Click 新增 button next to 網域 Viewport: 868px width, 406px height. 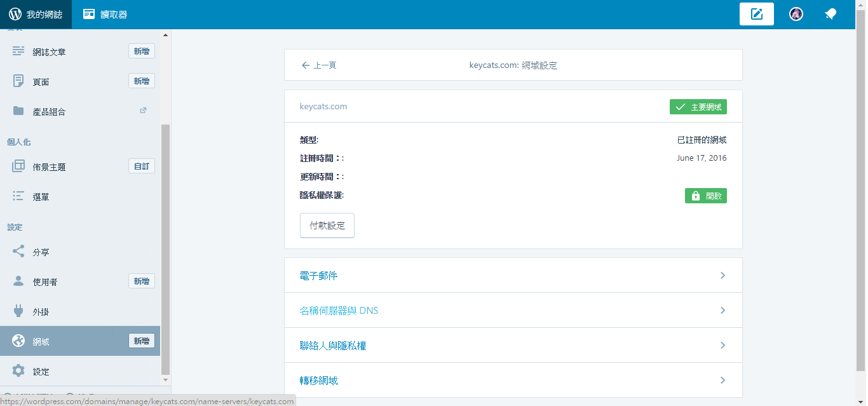pos(142,341)
